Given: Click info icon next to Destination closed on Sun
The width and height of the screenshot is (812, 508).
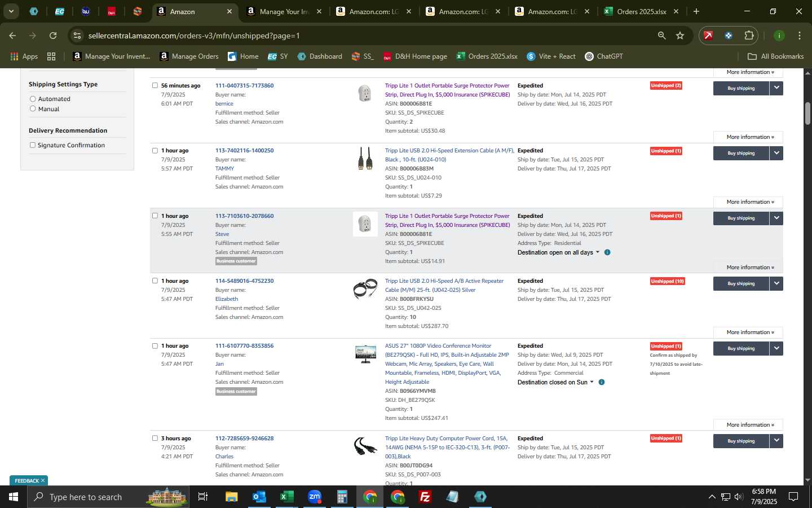Looking at the screenshot, I should pos(602,382).
